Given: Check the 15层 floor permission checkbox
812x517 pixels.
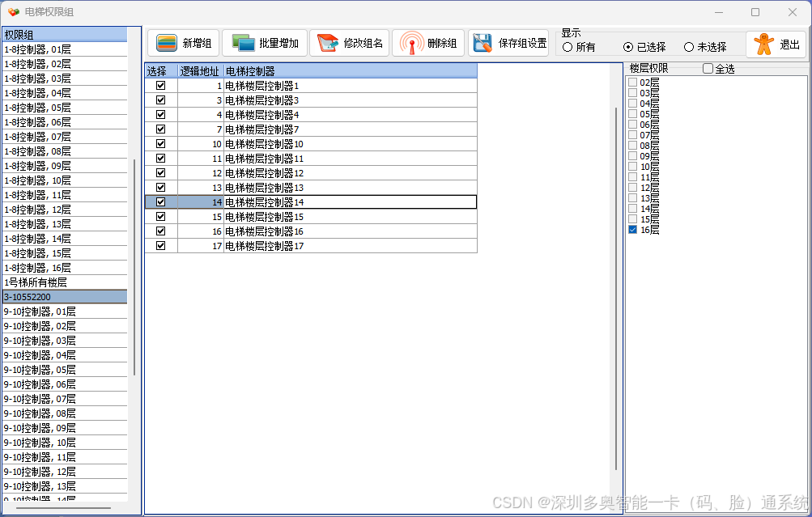Looking at the screenshot, I should (x=633, y=219).
